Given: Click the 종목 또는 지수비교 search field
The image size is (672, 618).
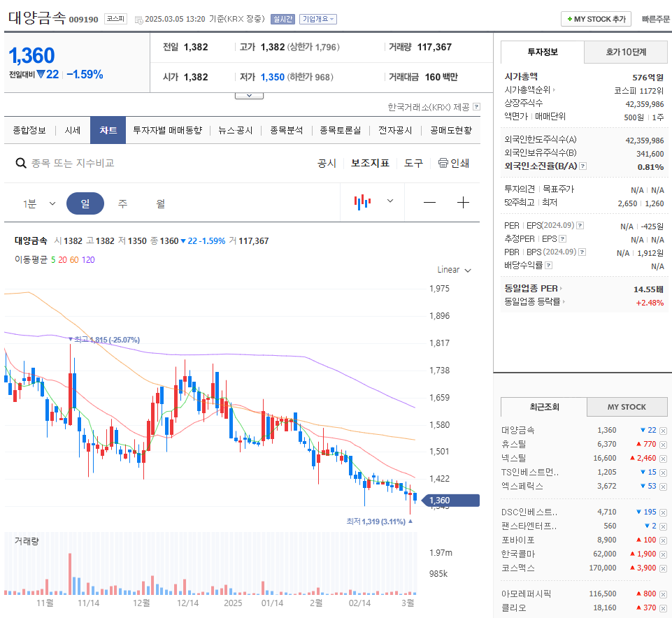Looking at the screenshot, I should (73, 164).
